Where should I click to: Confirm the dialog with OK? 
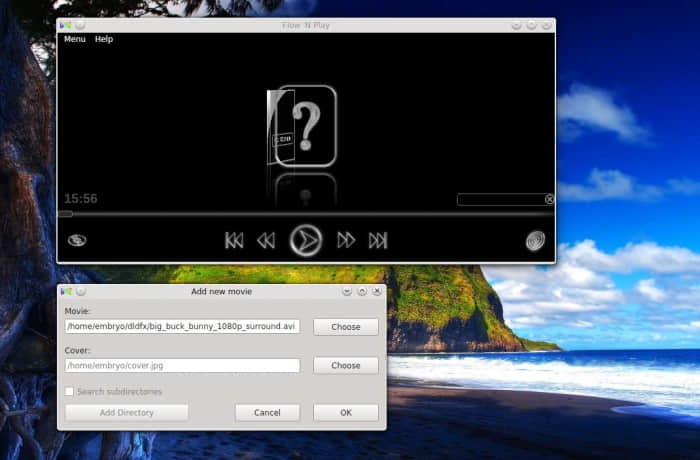346,413
